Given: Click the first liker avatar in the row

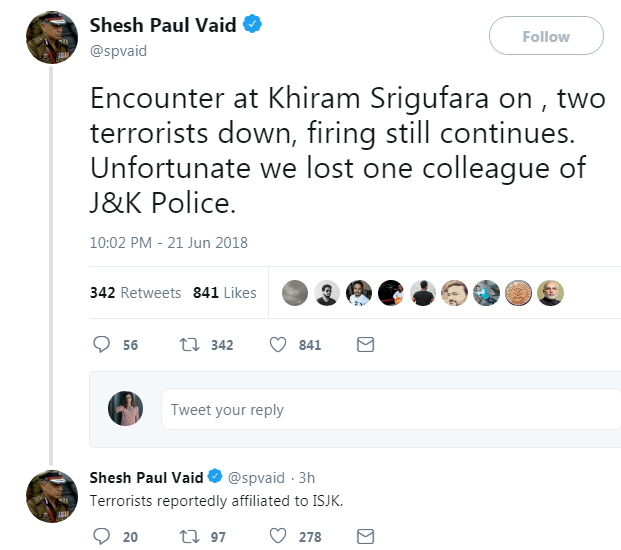Looking at the screenshot, I should (295, 293).
